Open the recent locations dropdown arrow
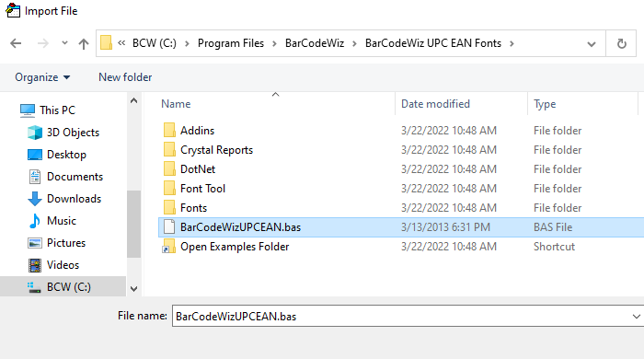Image resolution: width=644 pixels, height=359 pixels. tap(64, 42)
